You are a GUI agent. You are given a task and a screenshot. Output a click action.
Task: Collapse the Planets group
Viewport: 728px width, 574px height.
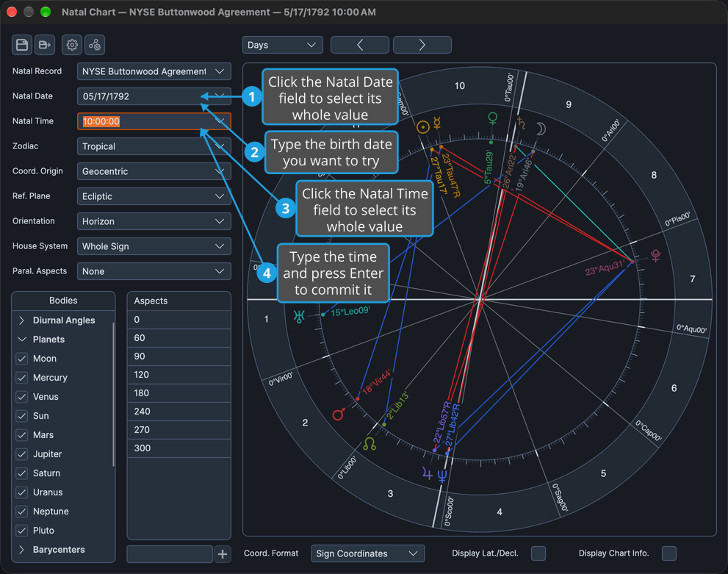pyautogui.click(x=21, y=340)
